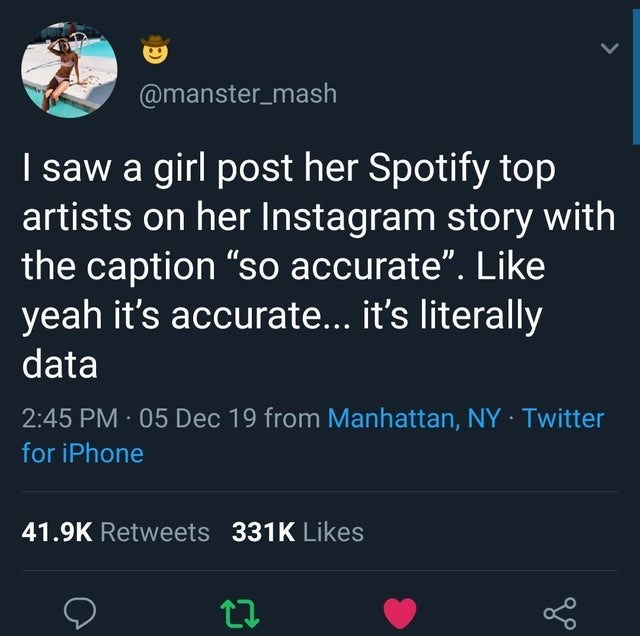Image resolution: width=640 pixels, height=636 pixels.
Task: Click the Twitter for iPhone source link
Action: coord(83,453)
